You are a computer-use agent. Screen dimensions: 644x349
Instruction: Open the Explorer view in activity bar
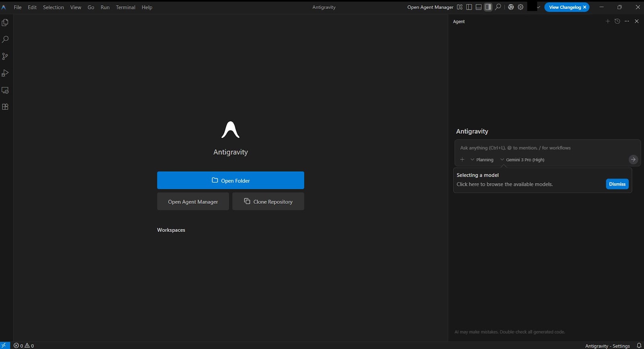pos(5,23)
